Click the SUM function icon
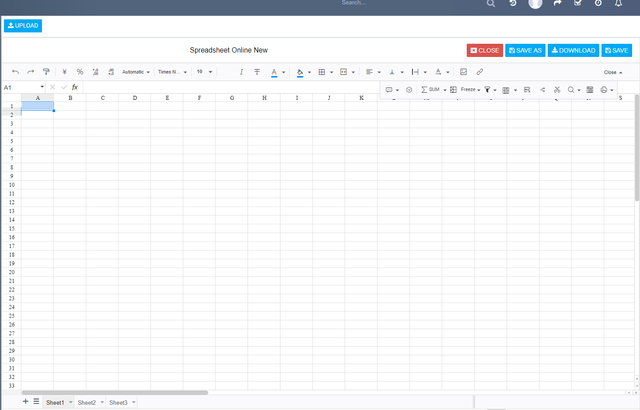This screenshot has height=410, width=640. [x=430, y=89]
